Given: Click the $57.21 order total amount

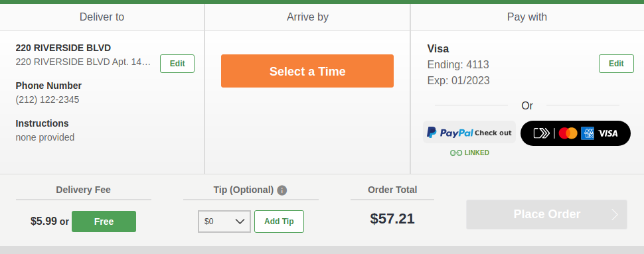Looking at the screenshot, I should pos(392,219).
